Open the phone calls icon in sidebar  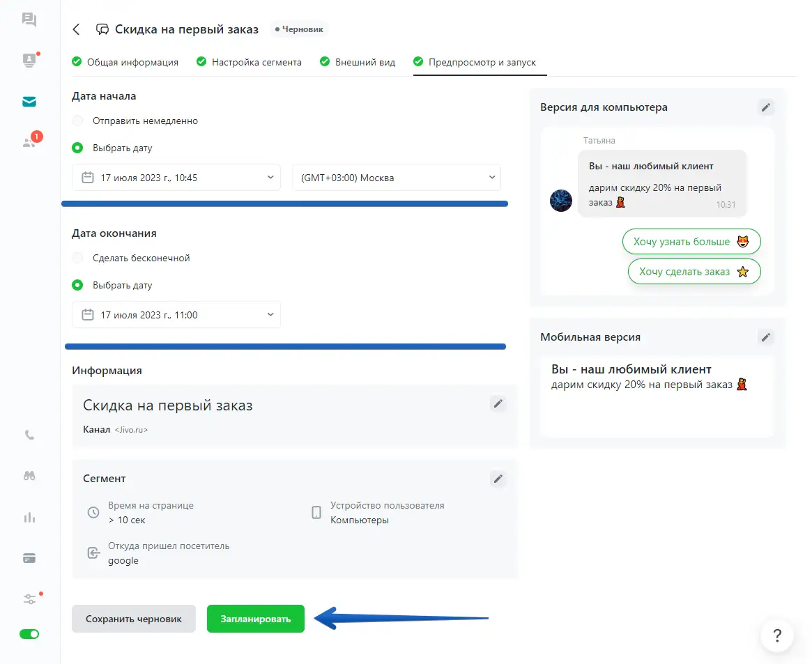click(x=29, y=435)
